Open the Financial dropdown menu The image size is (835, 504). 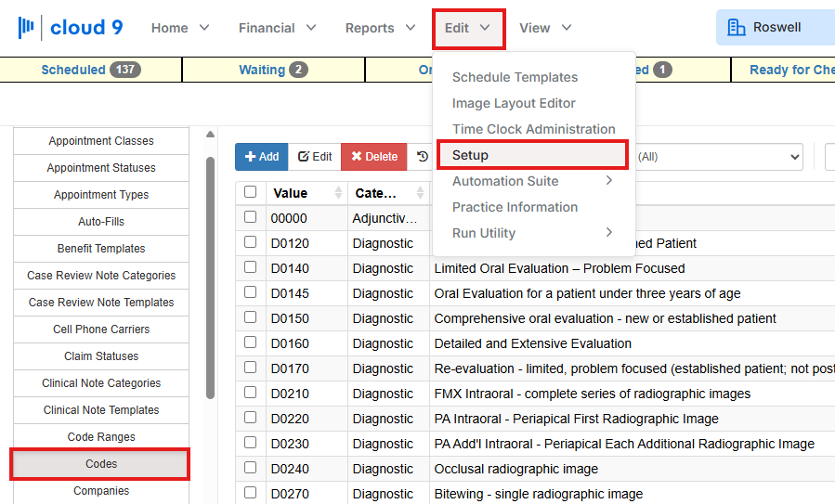point(277,28)
